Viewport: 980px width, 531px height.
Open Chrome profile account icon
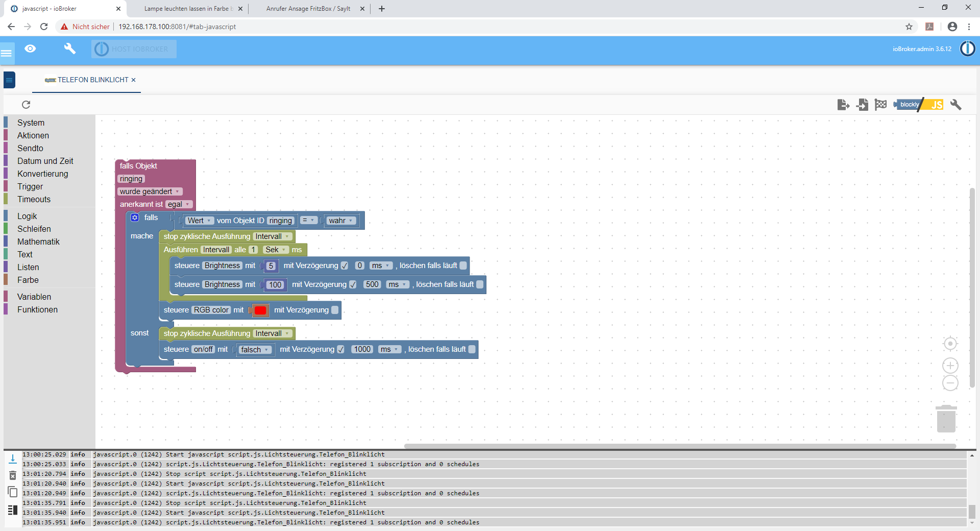(x=952, y=27)
